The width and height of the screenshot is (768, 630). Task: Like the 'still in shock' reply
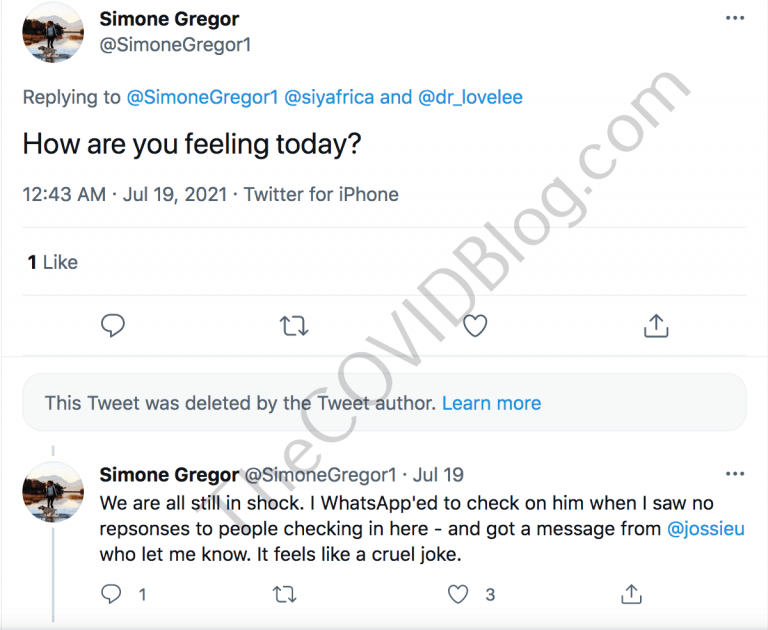(x=458, y=594)
